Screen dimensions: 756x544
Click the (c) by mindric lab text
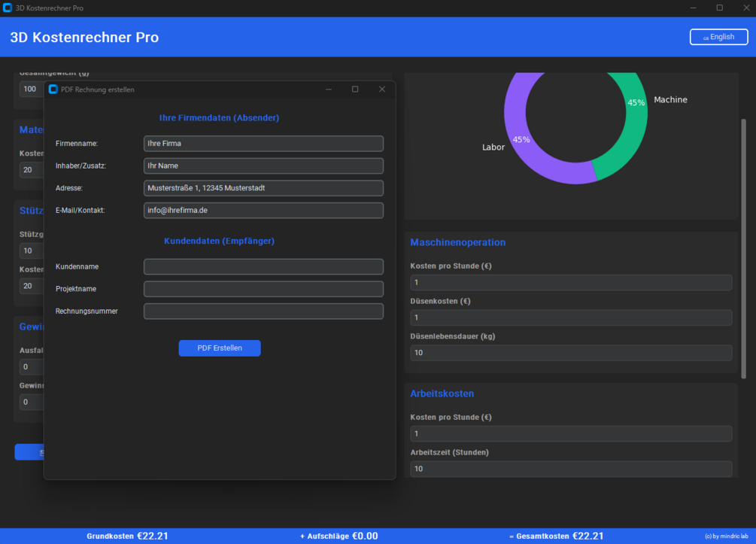pyautogui.click(x=726, y=536)
